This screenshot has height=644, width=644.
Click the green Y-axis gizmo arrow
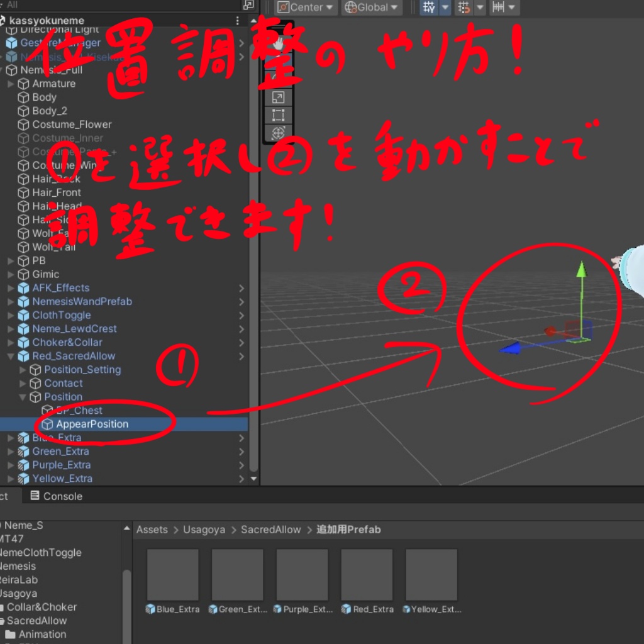click(x=581, y=269)
